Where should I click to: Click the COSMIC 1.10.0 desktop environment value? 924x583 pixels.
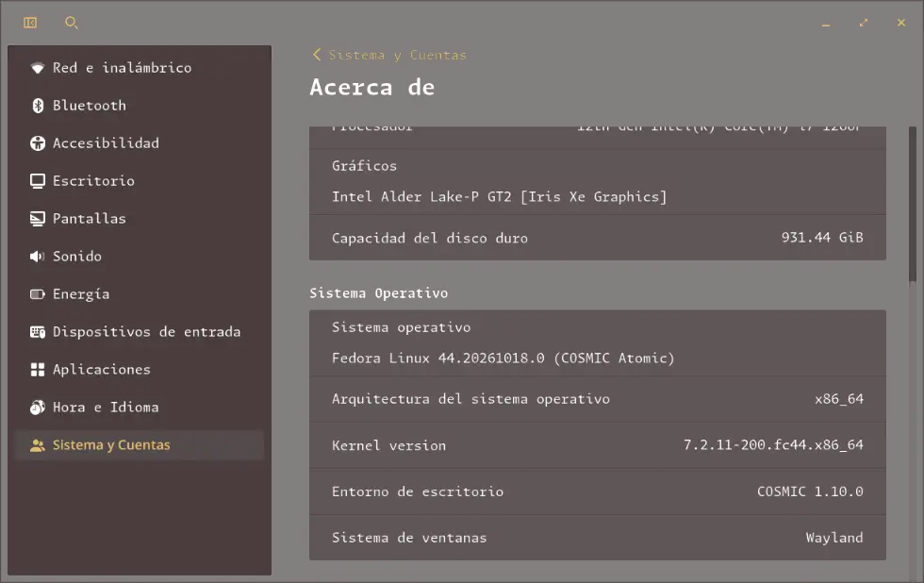click(810, 491)
